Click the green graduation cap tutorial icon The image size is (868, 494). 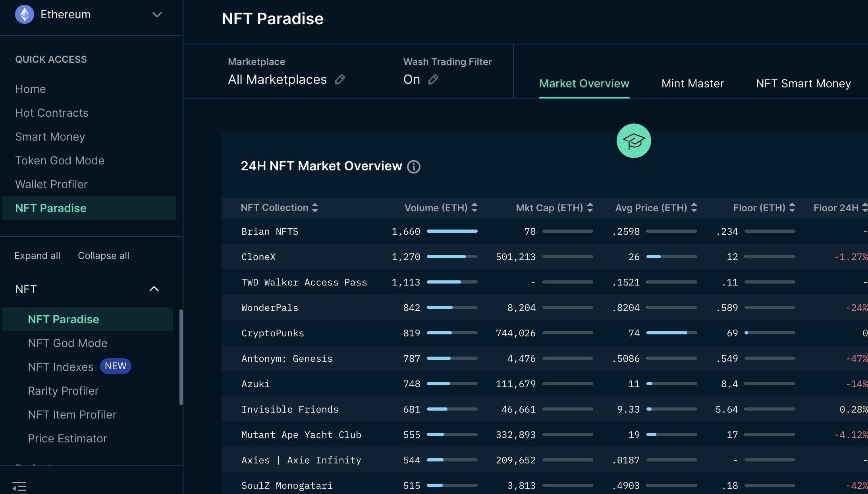click(633, 141)
